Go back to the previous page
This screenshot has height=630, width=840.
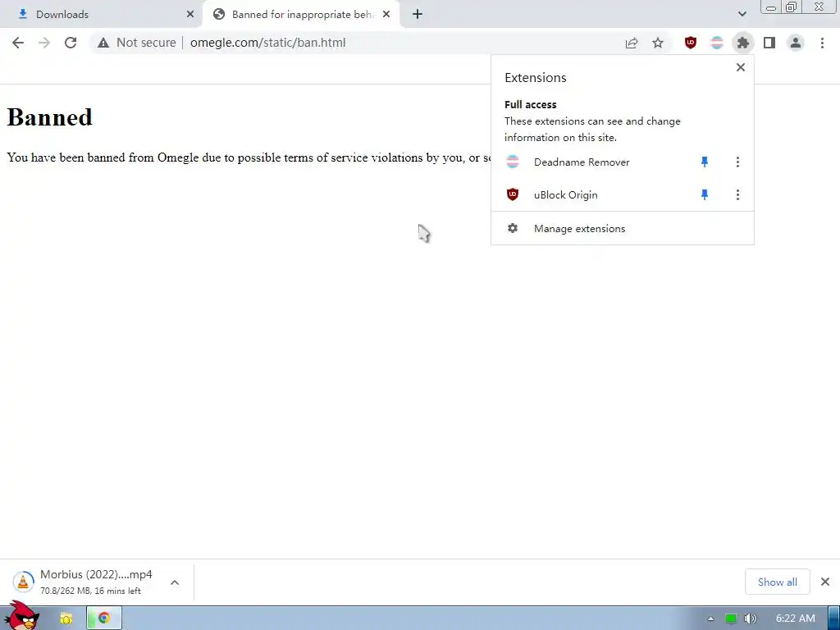click(x=18, y=43)
